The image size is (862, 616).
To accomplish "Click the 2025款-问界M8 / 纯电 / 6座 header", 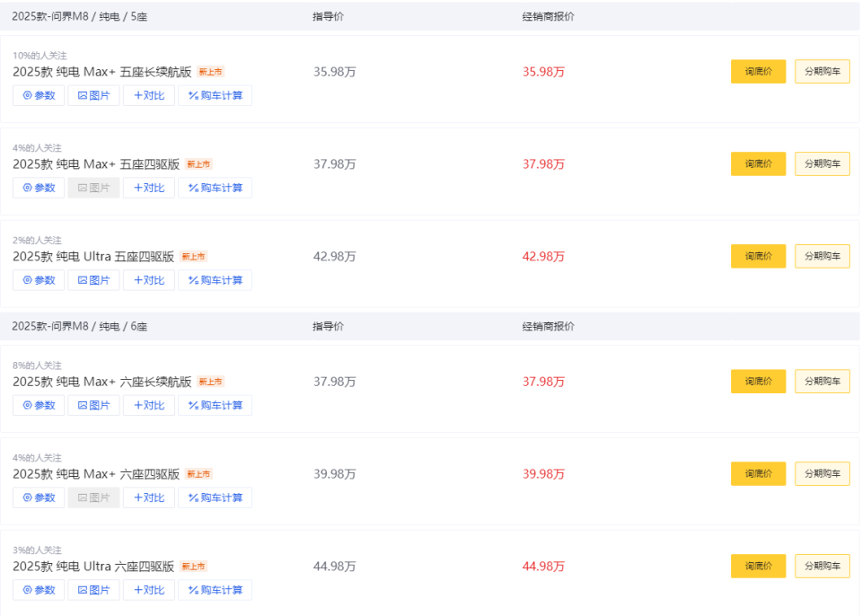I will tap(80, 326).
